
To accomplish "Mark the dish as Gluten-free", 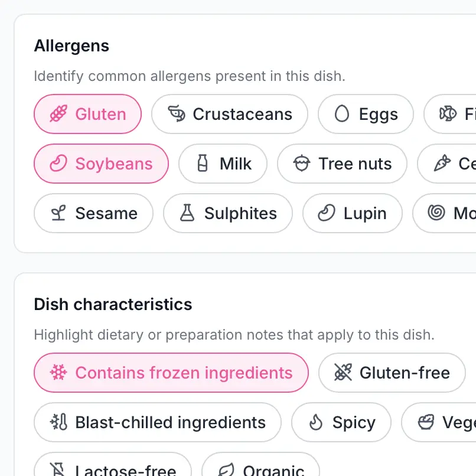I will tap(392, 373).
